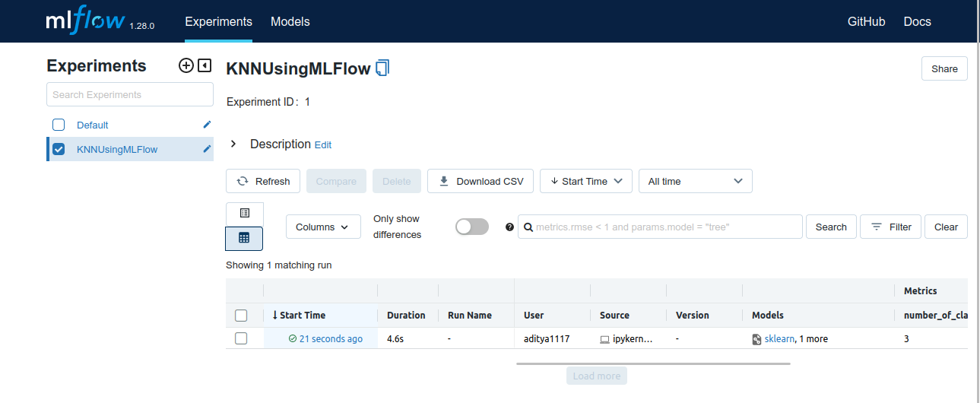Uncheck the KNNUsingMLFlow experiment checkbox

click(x=59, y=149)
